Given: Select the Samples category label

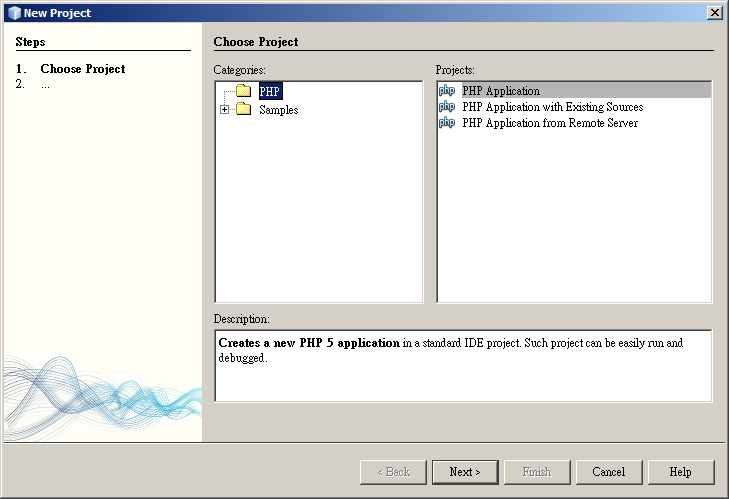Looking at the screenshot, I should click(278, 110).
